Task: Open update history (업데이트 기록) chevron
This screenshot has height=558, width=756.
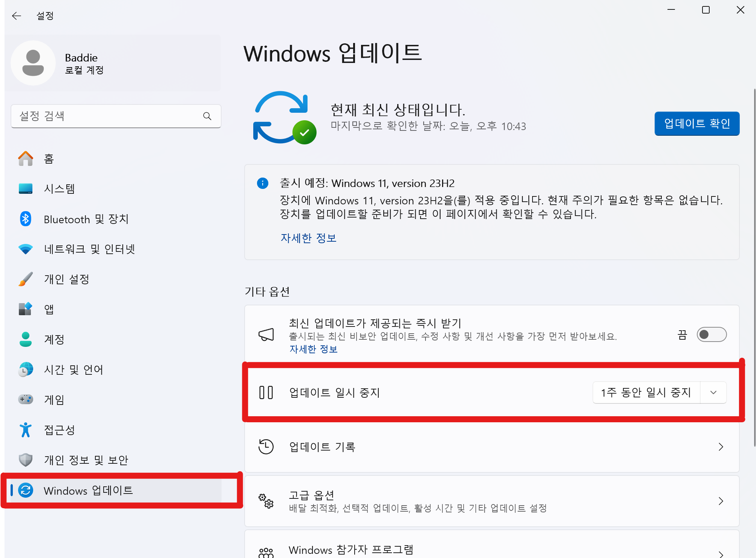Action: (720, 447)
